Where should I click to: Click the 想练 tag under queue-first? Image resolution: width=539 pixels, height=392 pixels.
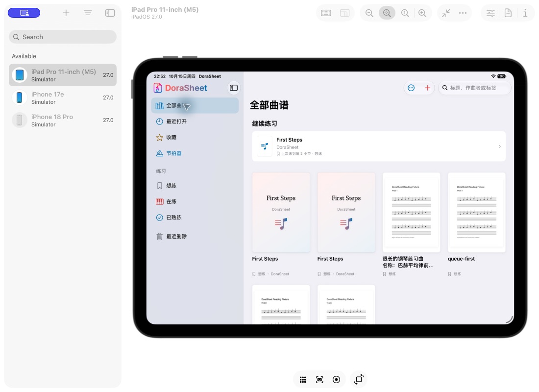click(458, 274)
